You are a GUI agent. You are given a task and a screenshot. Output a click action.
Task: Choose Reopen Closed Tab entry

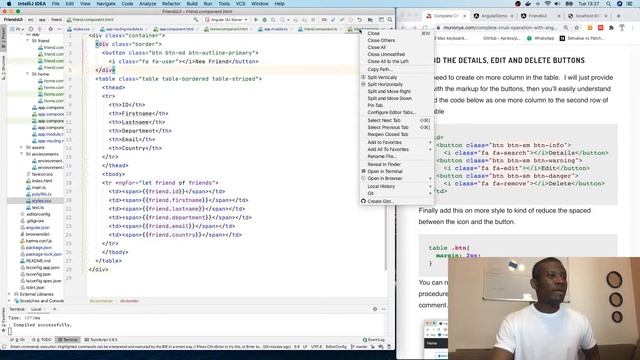pyautogui.click(x=396, y=134)
